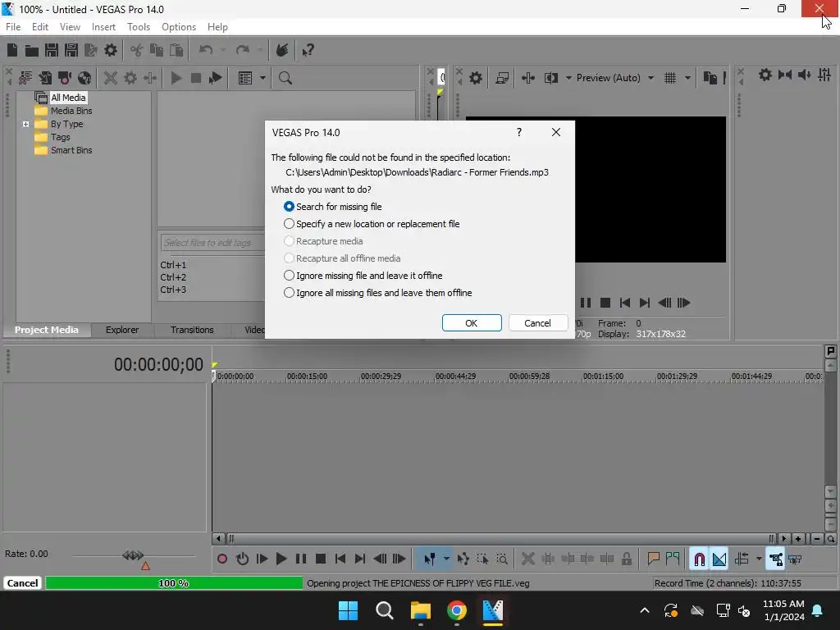Toggle Loop playback in timeline transport

[242, 559]
